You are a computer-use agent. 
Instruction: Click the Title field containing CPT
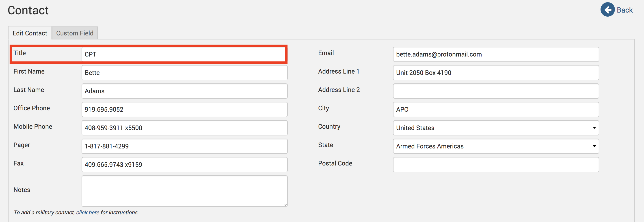coord(184,54)
